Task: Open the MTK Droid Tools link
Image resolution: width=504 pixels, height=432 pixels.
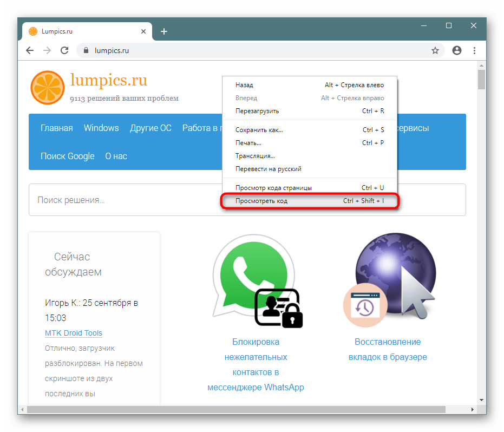Action: click(74, 333)
